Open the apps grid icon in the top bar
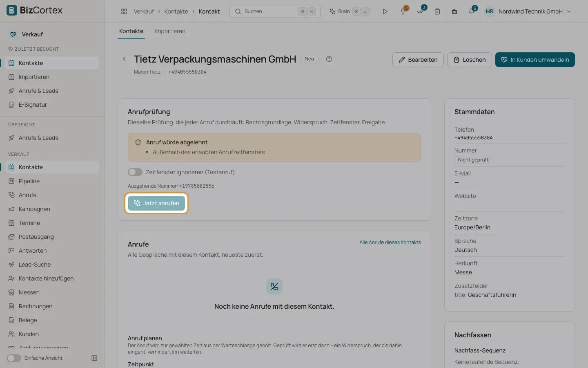The width and height of the screenshot is (588, 368). pos(124,11)
